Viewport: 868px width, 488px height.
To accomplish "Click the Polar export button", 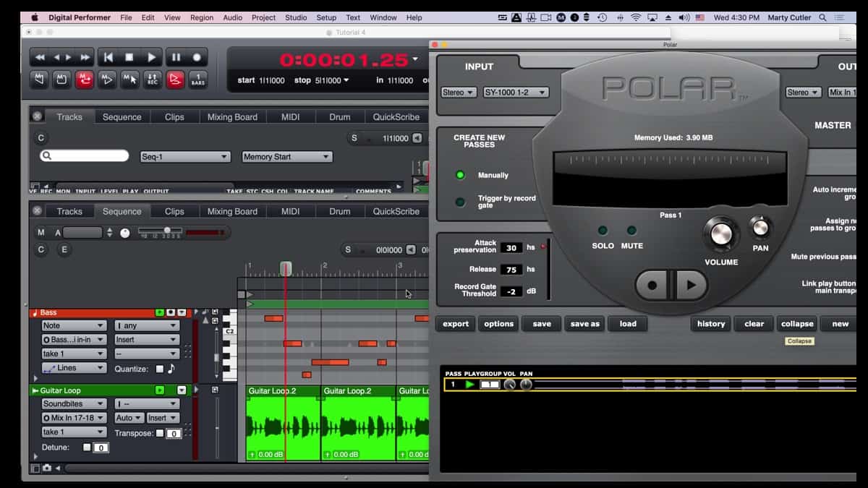I will pyautogui.click(x=456, y=324).
